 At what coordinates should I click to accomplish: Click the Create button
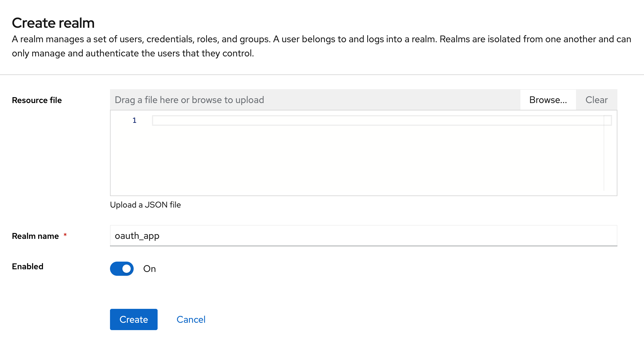pyautogui.click(x=134, y=319)
